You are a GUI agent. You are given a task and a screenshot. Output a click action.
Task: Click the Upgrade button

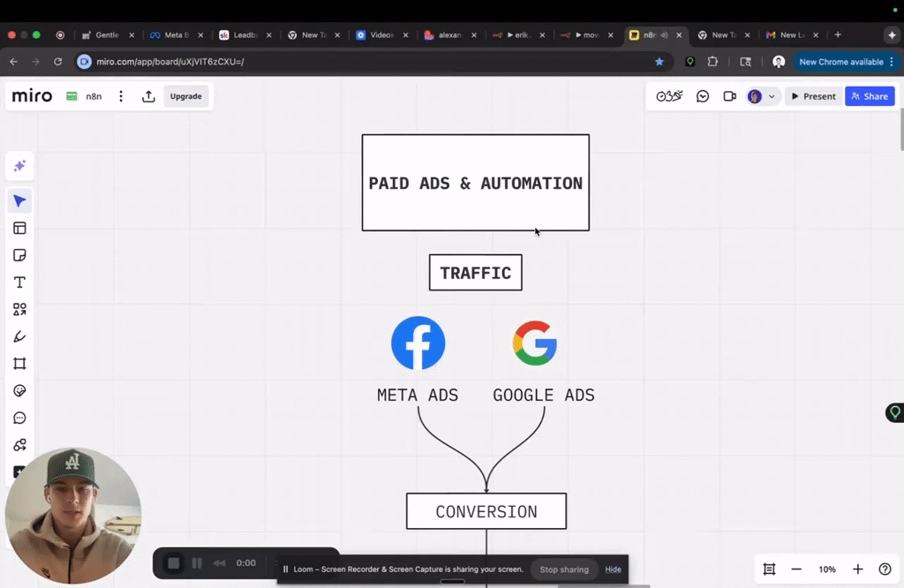tap(185, 96)
